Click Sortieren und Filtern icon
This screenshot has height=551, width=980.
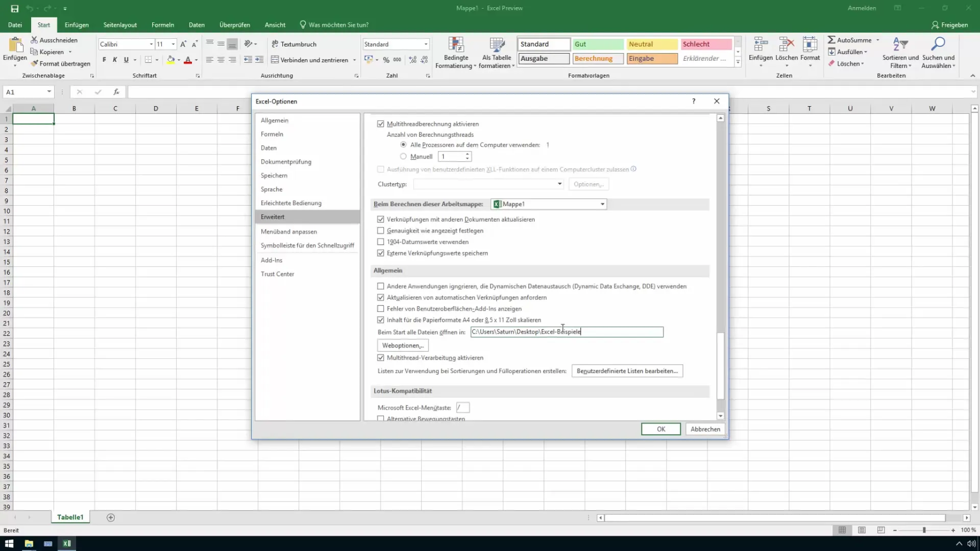click(x=900, y=44)
